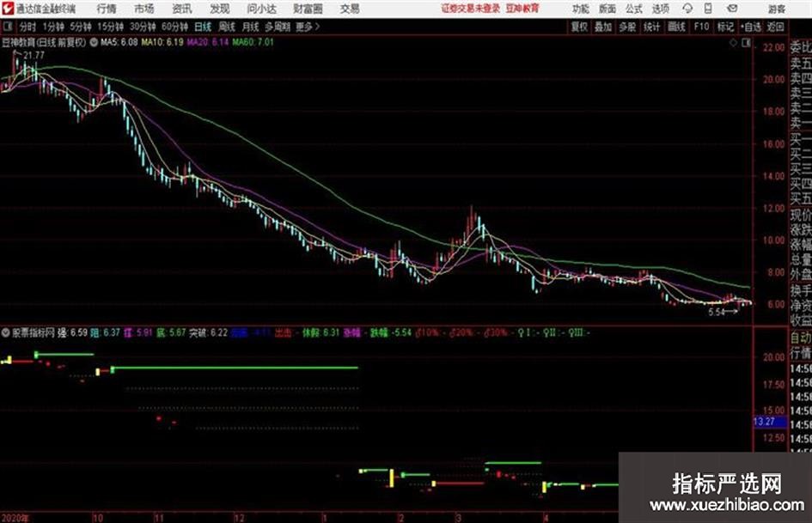Open the 选项 menu

point(660,9)
